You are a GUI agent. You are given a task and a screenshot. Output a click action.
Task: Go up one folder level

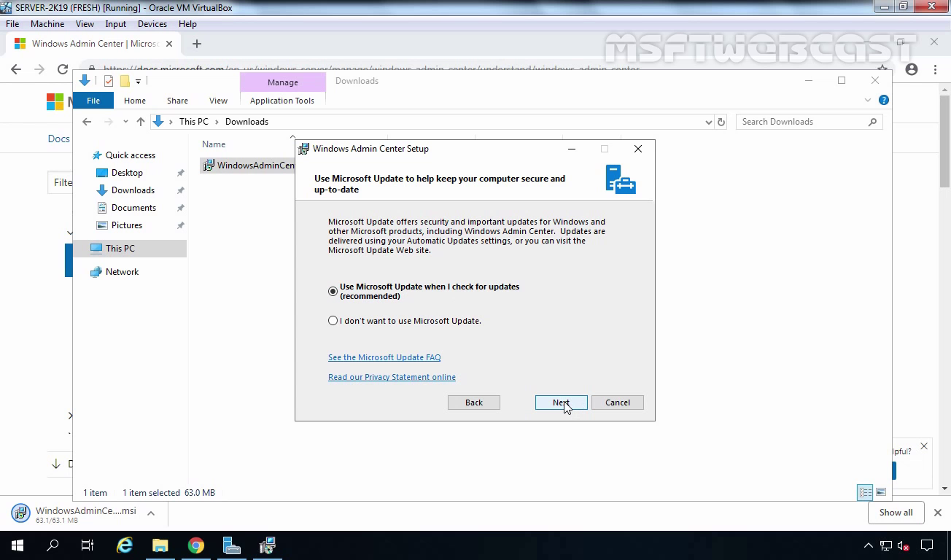(141, 122)
